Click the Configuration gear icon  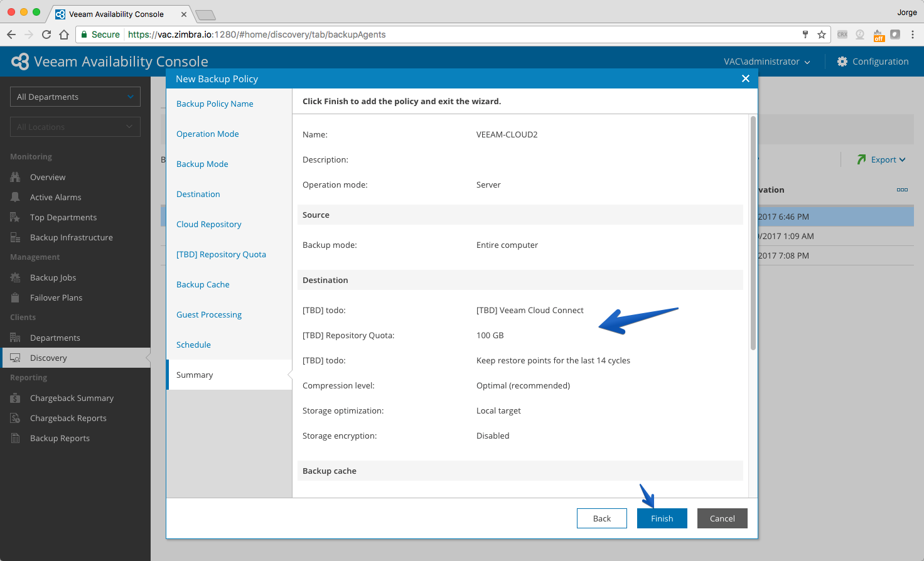(x=842, y=61)
